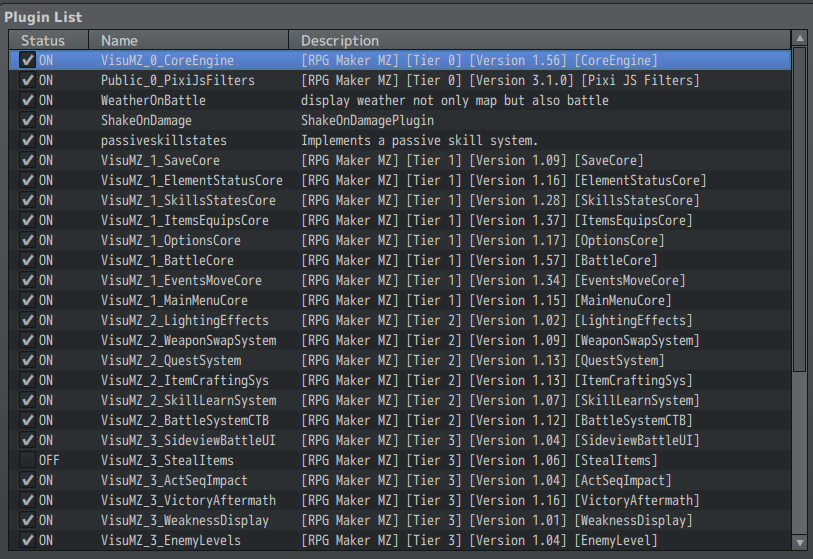Click the [Version 1.17] [OptionsCore] description

coord(482,241)
